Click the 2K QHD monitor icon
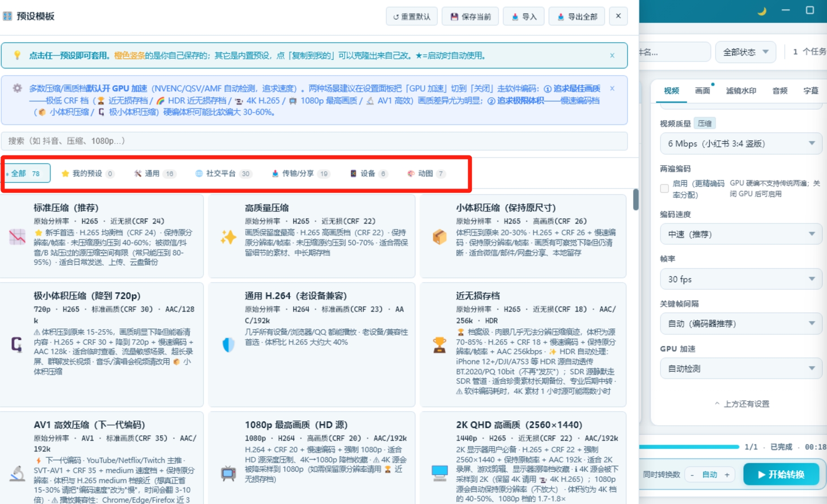The image size is (827, 504). coord(439,473)
